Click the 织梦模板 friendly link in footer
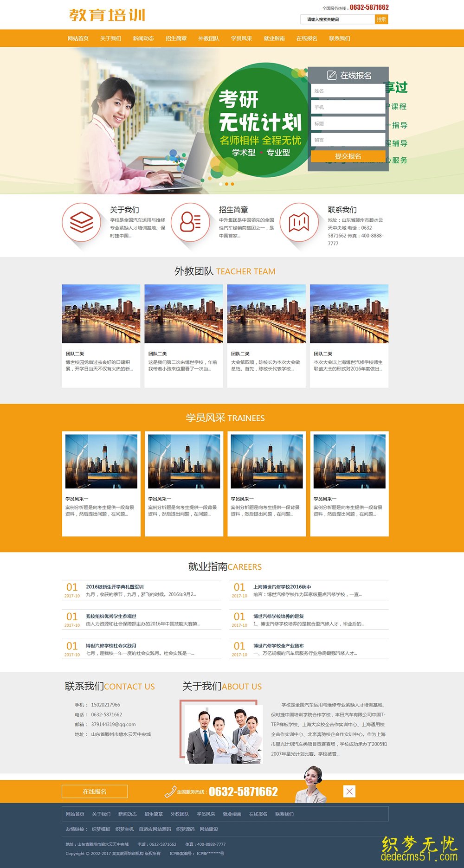 click(101, 829)
